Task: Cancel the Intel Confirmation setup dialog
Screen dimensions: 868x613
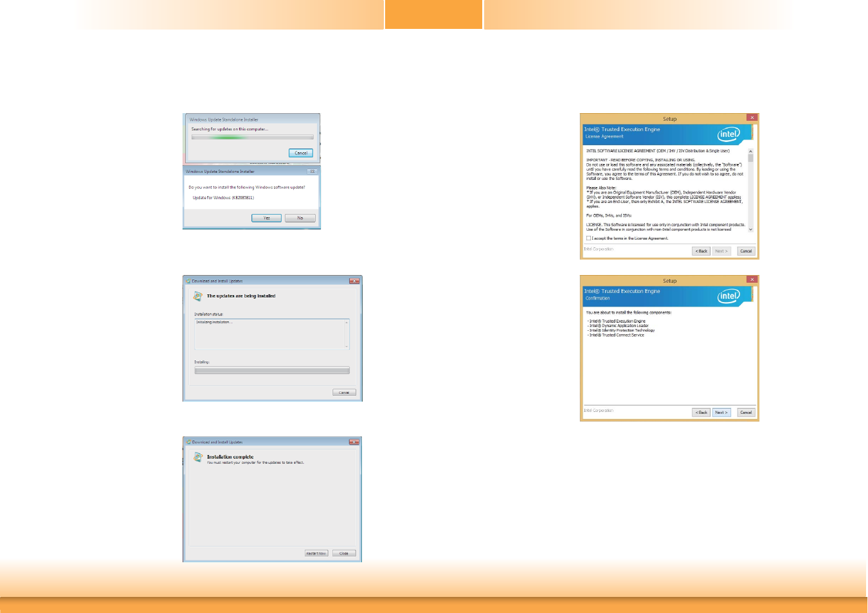Action: 746,413
